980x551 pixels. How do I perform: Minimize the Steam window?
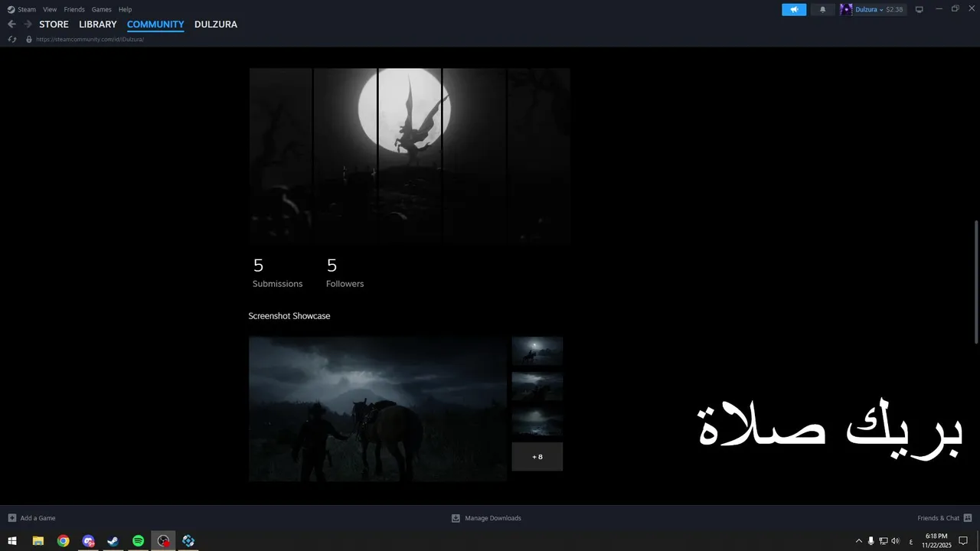(x=939, y=9)
